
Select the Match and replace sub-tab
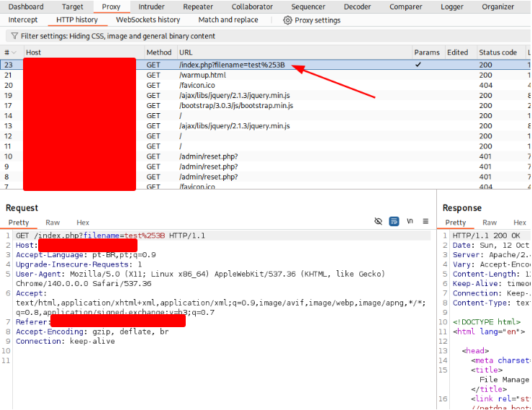point(227,20)
